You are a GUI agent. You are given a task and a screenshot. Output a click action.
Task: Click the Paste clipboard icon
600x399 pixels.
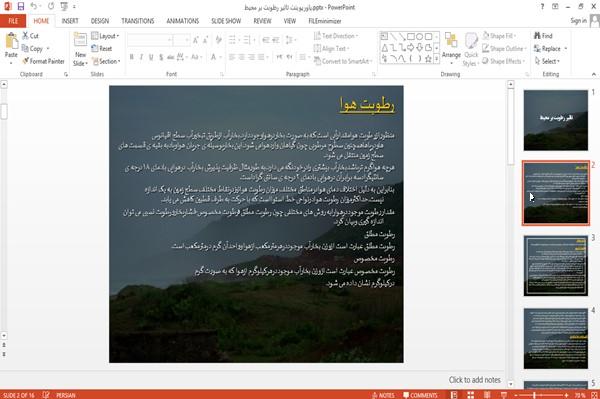coord(11,41)
